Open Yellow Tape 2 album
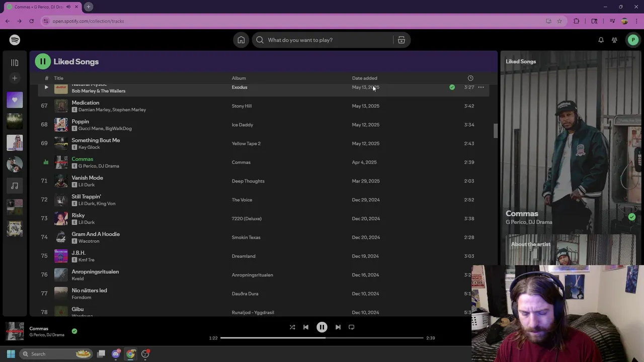644x362 pixels. 246,143
